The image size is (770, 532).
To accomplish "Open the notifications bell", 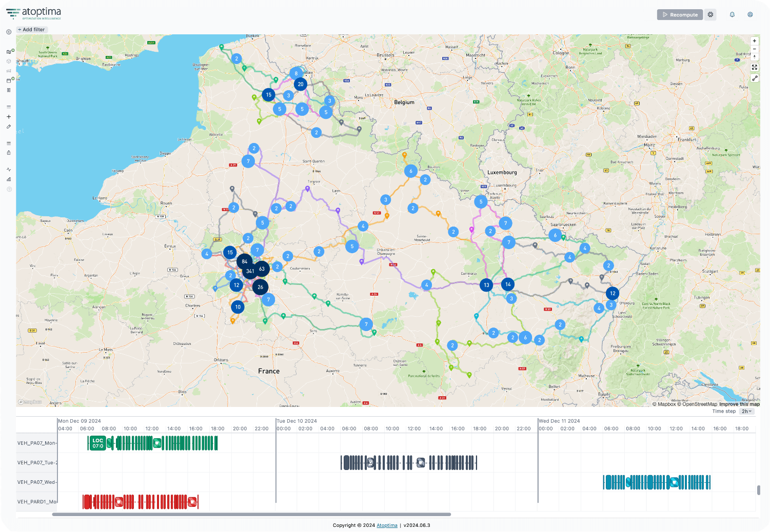I will 732,15.
